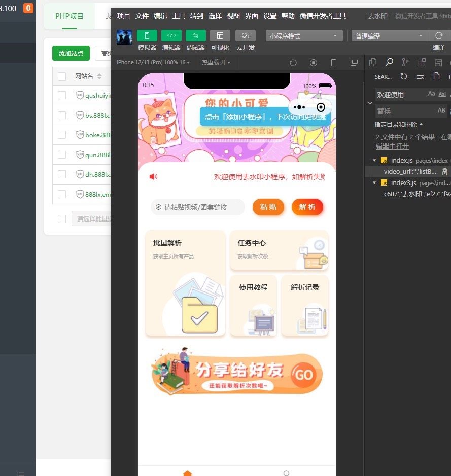Tap the orange 解析 button
451x476 pixels.
pyautogui.click(x=307, y=207)
